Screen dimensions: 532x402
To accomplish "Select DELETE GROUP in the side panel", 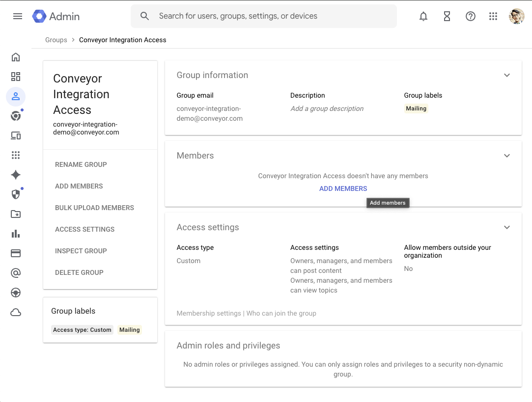I will pyautogui.click(x=80, y=272).
